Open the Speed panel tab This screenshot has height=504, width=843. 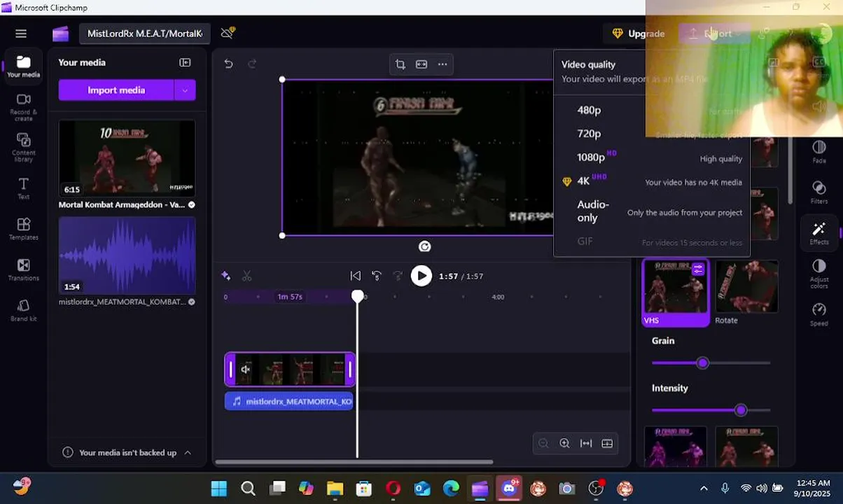click(x=819, y=314)
